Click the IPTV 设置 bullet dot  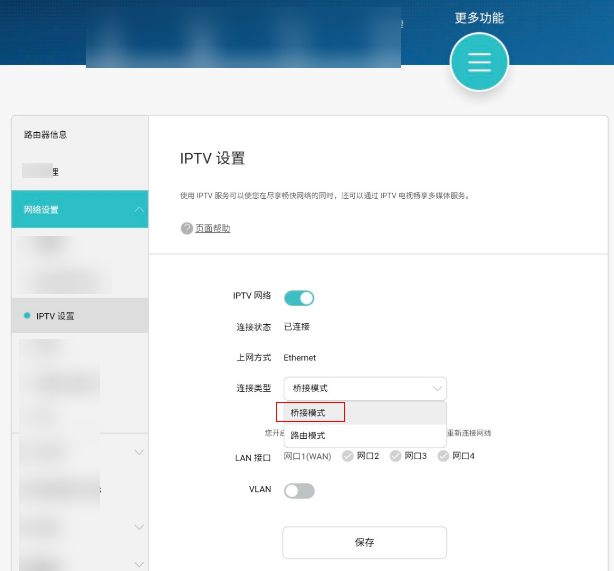coord(27,316)
